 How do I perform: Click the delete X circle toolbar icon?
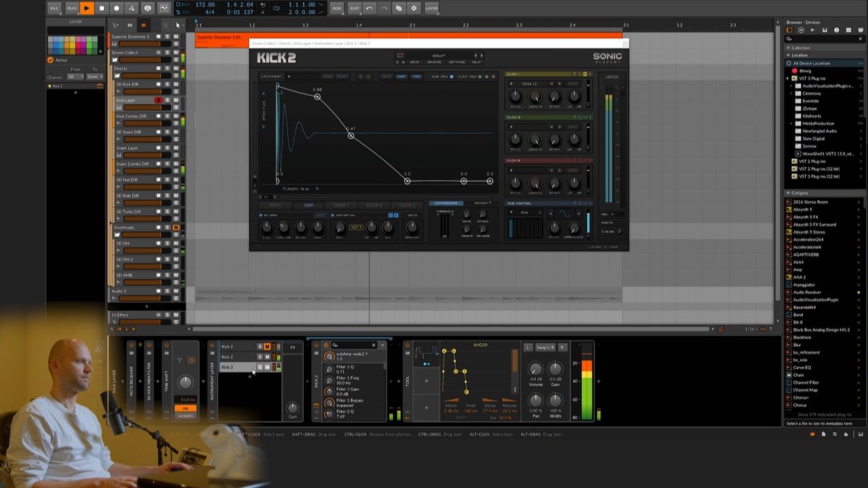point(414,8)
